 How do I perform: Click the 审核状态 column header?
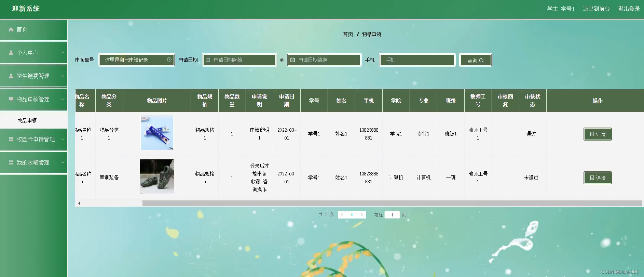[x=533, y=101]
